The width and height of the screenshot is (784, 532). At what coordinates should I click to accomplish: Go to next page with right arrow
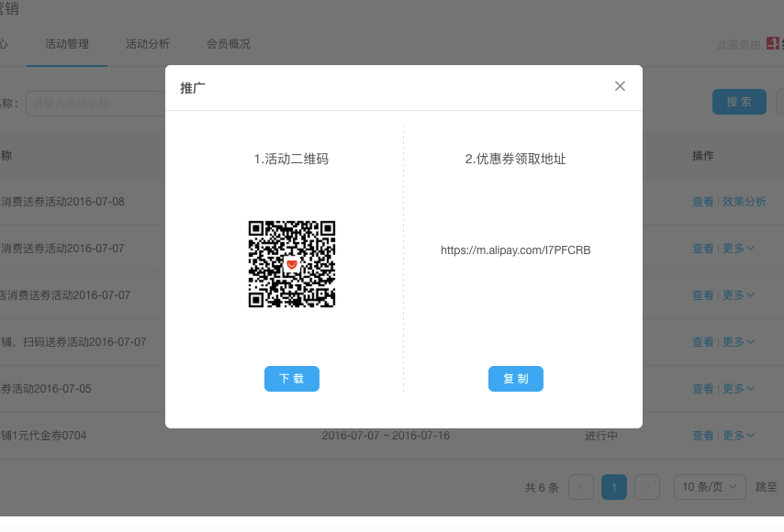pos(647,487)
